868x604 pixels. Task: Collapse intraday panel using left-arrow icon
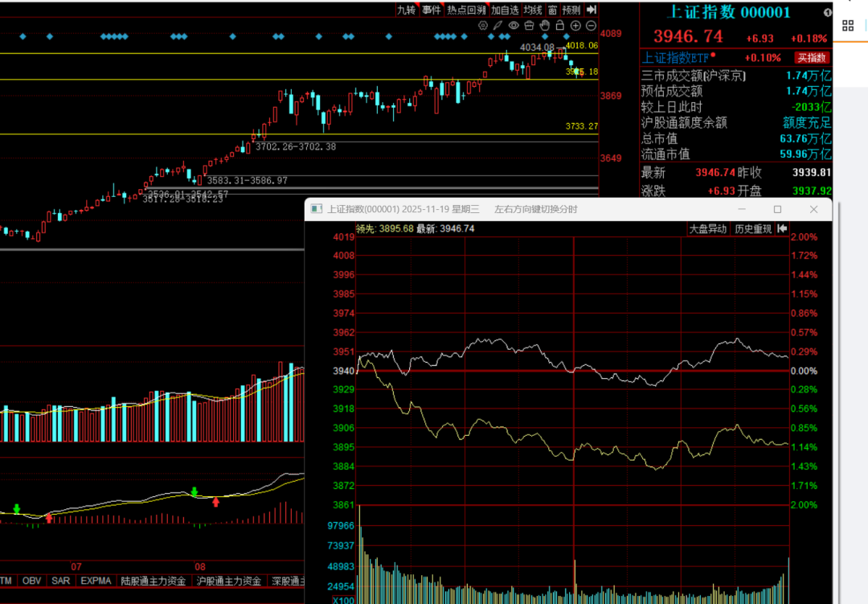pos(782,229)
